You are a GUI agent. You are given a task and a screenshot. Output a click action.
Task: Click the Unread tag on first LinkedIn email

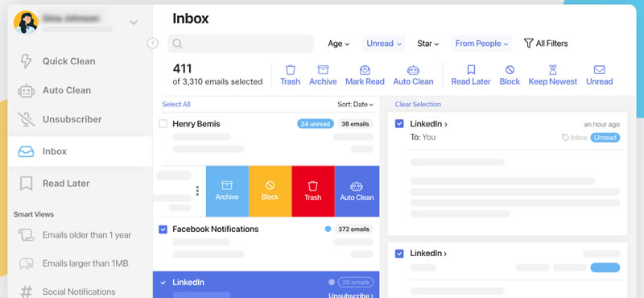605,138
